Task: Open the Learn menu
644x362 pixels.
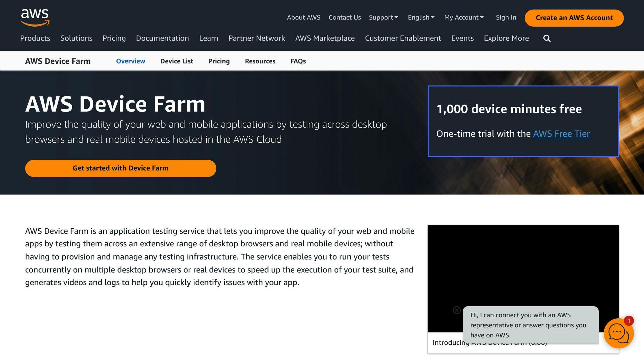Action: [208, 38]
